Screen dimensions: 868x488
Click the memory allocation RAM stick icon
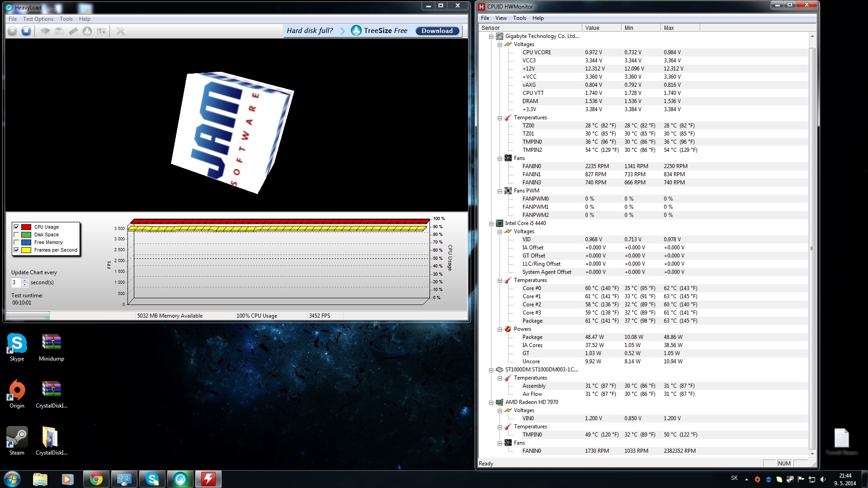click(x=73, y=31)
